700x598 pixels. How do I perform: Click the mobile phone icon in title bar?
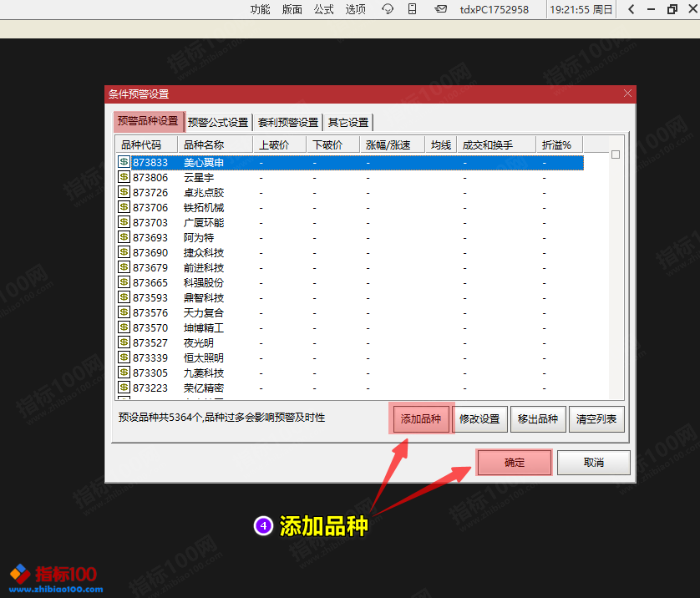[x=412, y=9]
